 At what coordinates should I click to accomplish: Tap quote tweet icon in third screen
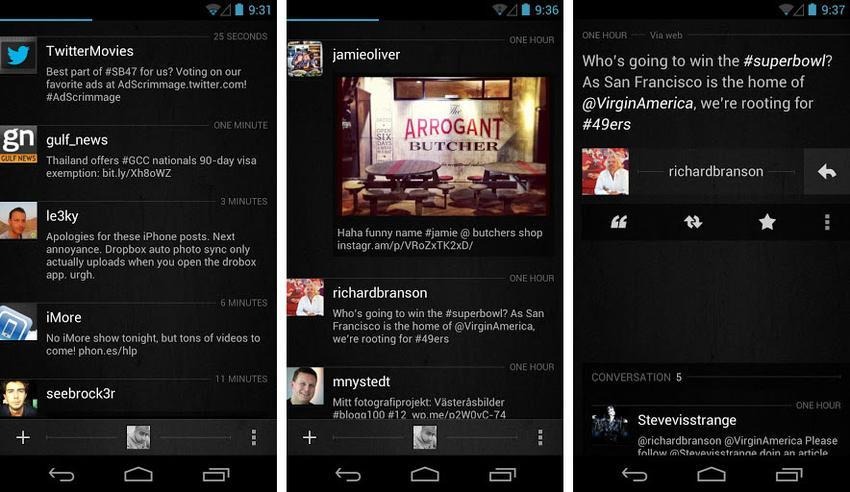pos(619,222)
